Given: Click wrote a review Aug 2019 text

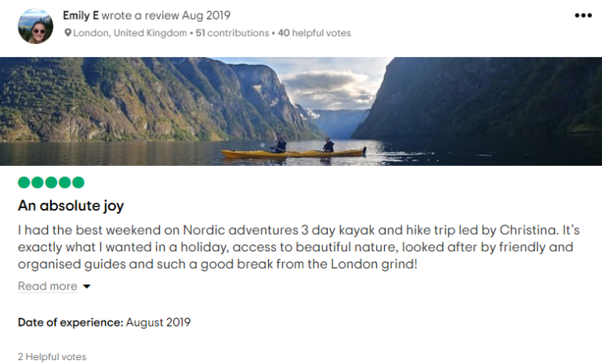Looking at the screenshot, I should 166,16.
